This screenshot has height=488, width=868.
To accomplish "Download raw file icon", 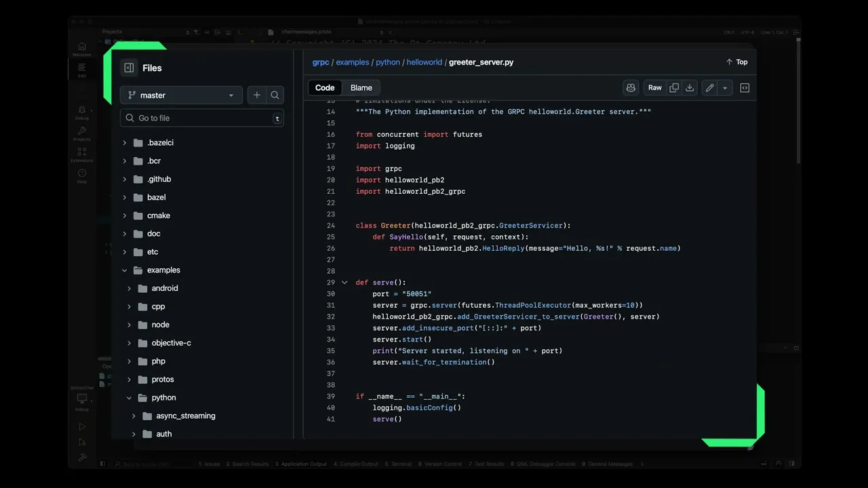I will point(690,87).
